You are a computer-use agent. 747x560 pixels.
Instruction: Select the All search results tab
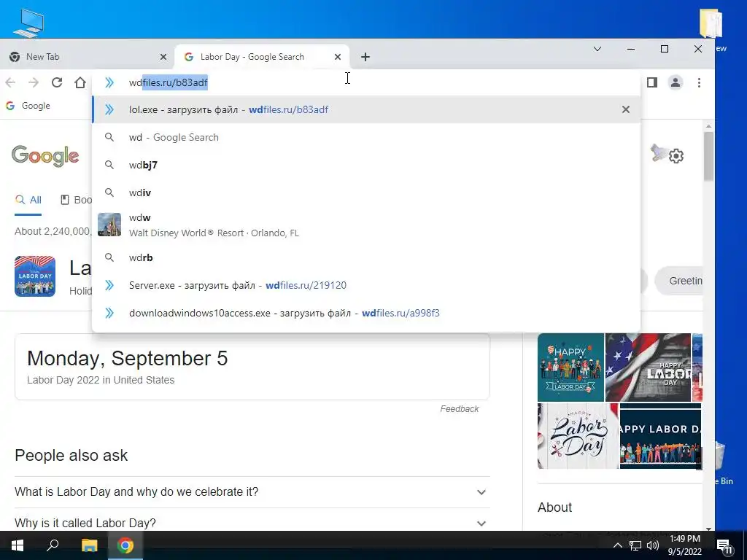click(28, 200)
